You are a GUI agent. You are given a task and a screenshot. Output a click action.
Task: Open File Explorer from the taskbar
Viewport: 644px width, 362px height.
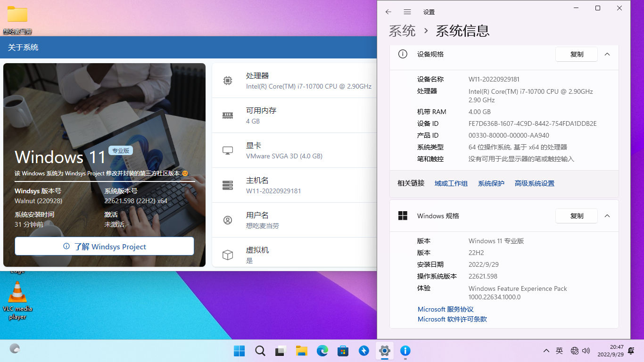(302, 351)
